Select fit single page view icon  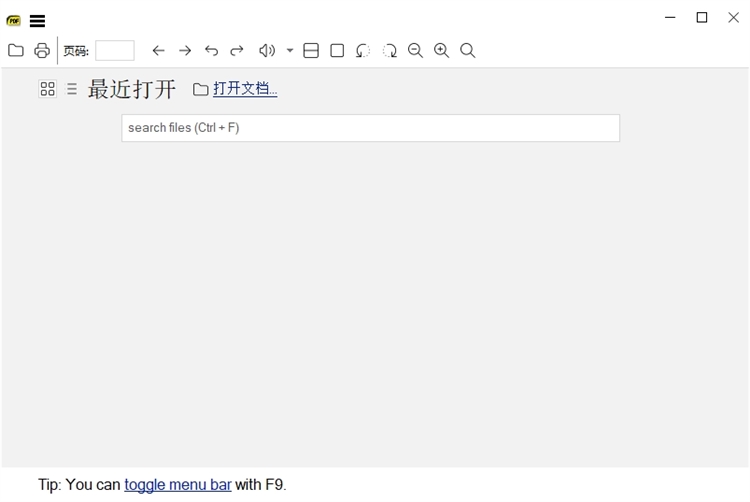(x=337, y=50)
